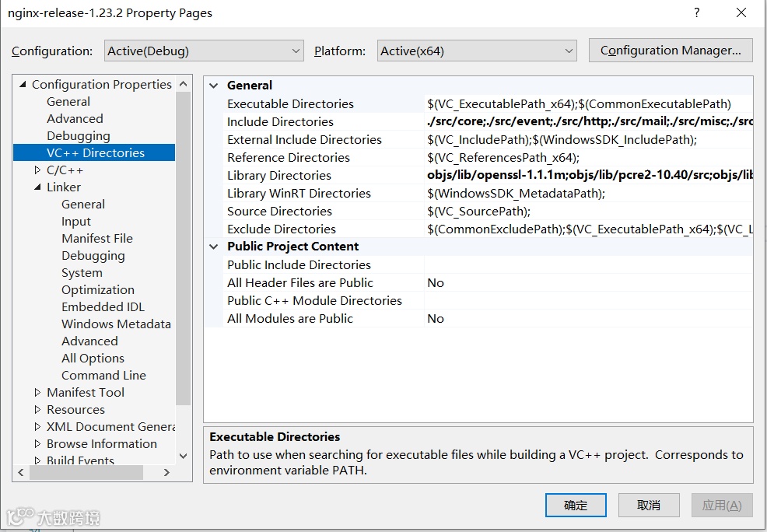The height and width of the screenshot is (532, 767).
Task: Select Advanced under Linker
Action: coord(89,341)
